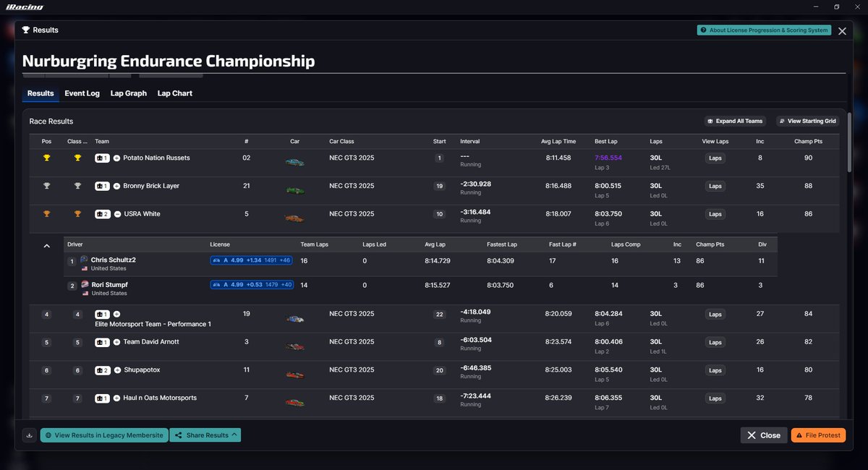
Task: Click the Interval column header
Action: 470,141
